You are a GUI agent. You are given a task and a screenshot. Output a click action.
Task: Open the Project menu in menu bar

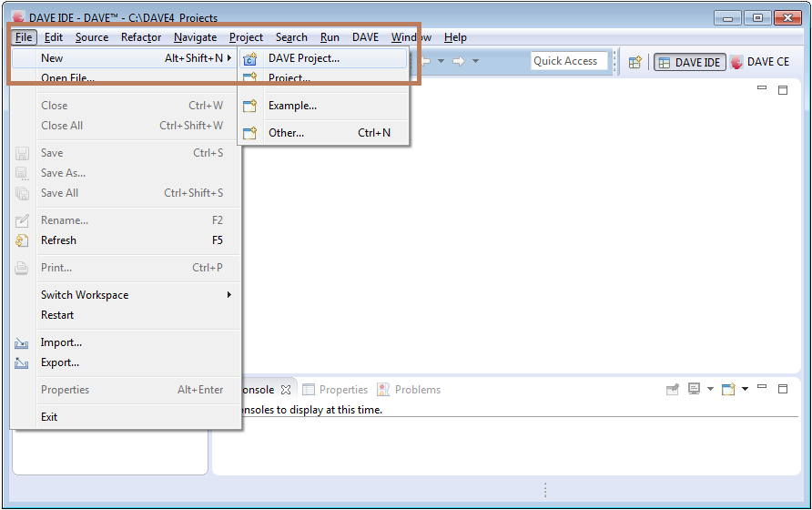(x=246, y=37)
